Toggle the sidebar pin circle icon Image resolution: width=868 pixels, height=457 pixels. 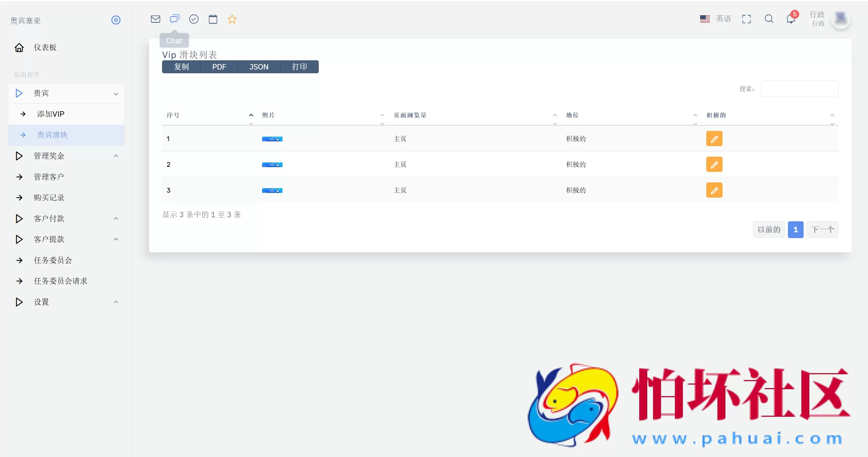tap(116, 20)
